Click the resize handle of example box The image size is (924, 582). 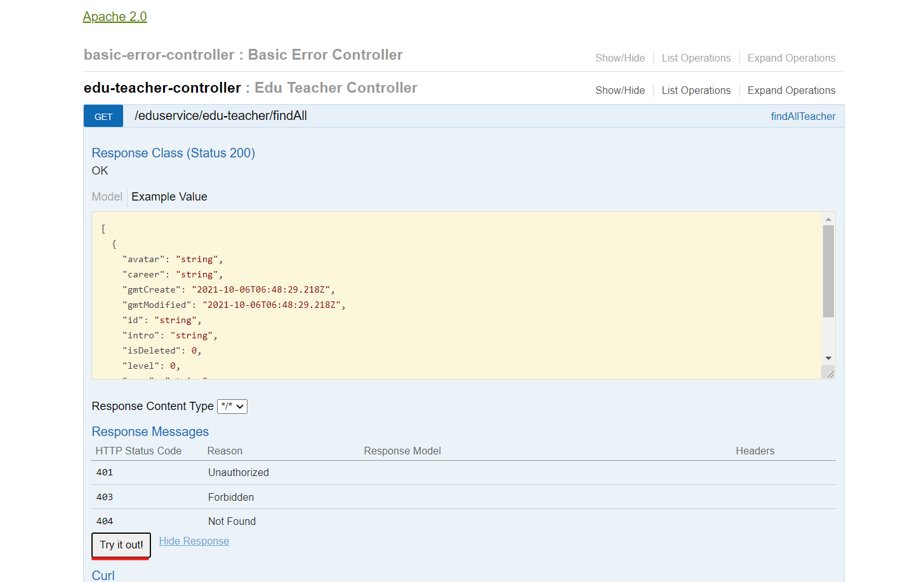pyautogui.click(x=829, y=373)
